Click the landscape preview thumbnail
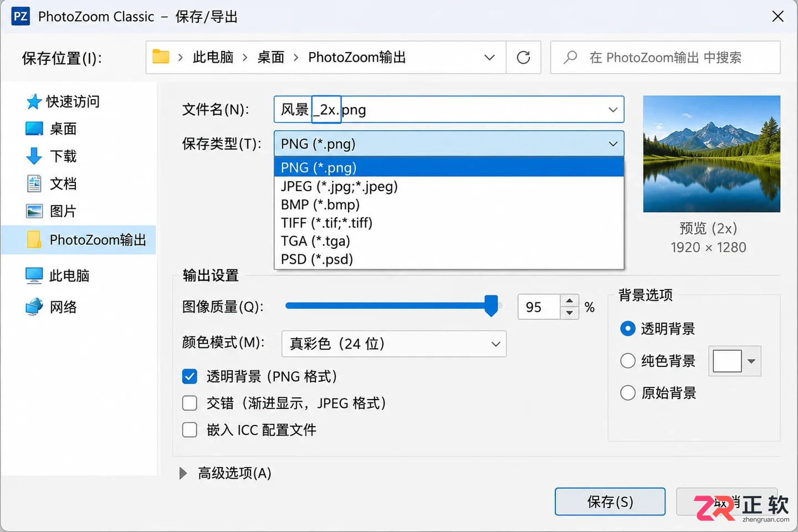Viewport: 798px width, 532px height. pos(712,154)
